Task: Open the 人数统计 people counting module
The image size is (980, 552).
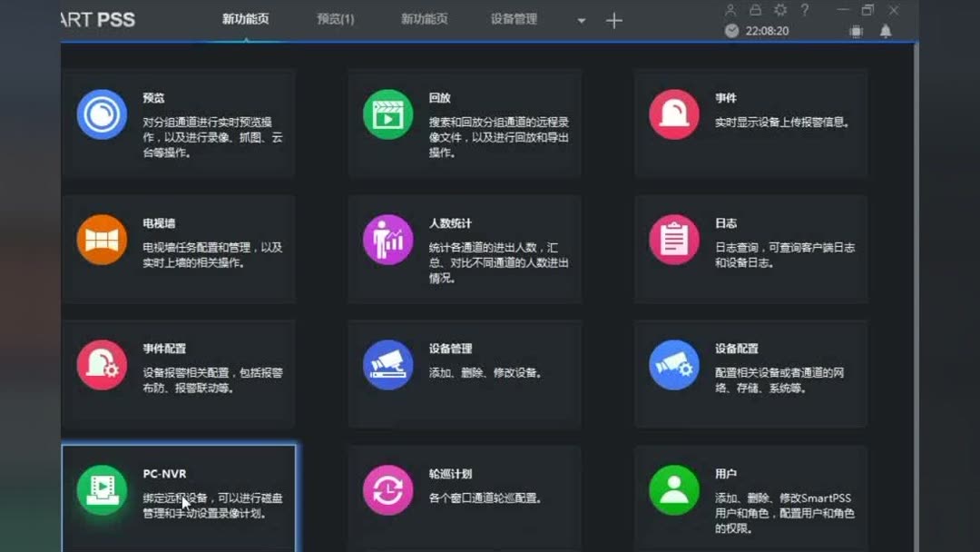Action: pos(464,248)
